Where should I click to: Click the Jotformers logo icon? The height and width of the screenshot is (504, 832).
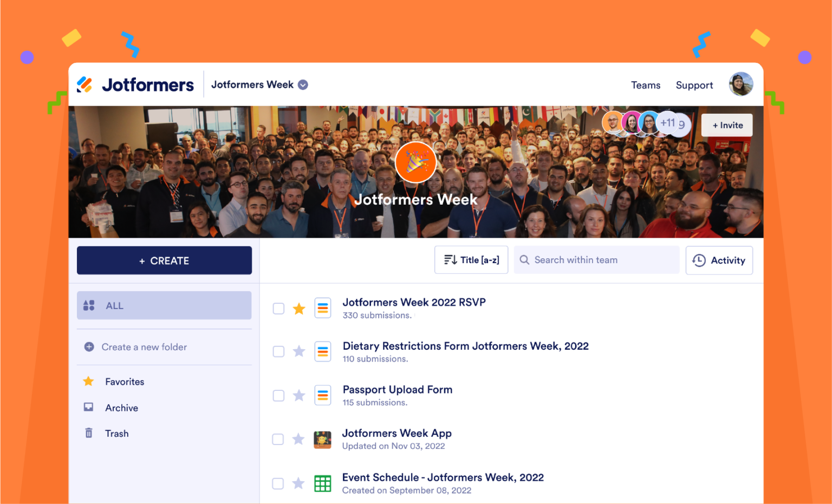(x=85, y=84)
